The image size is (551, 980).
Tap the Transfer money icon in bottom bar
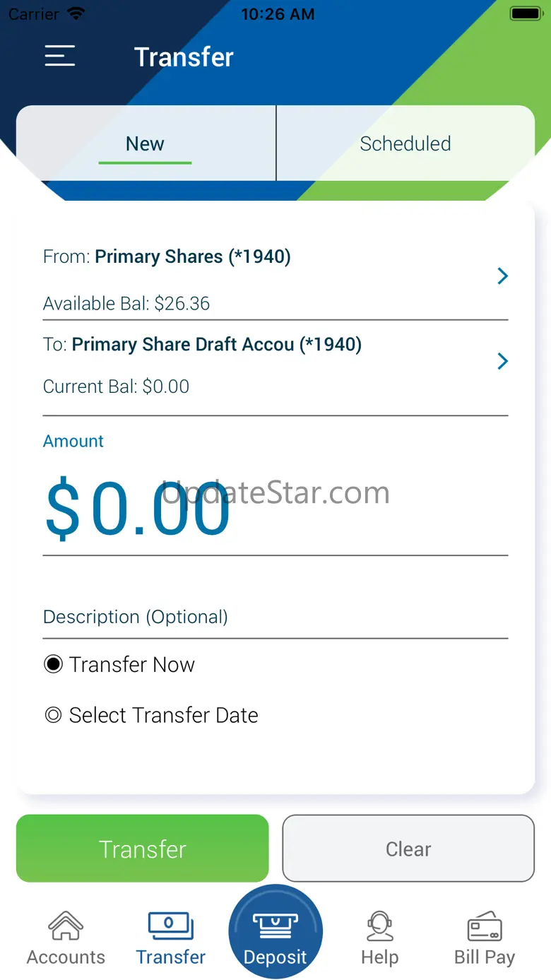tap(170, 926)
